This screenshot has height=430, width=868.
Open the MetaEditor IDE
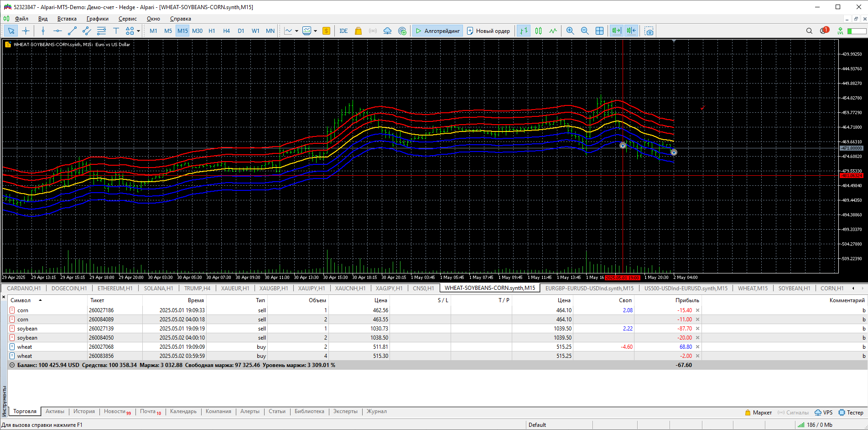343,31
